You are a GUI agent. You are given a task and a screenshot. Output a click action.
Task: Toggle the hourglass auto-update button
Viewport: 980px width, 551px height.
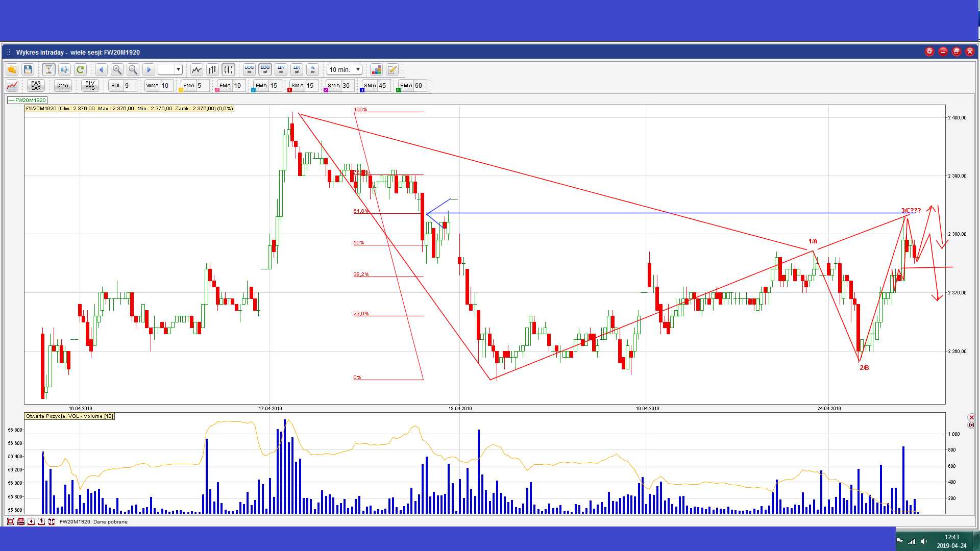(48, 70)
